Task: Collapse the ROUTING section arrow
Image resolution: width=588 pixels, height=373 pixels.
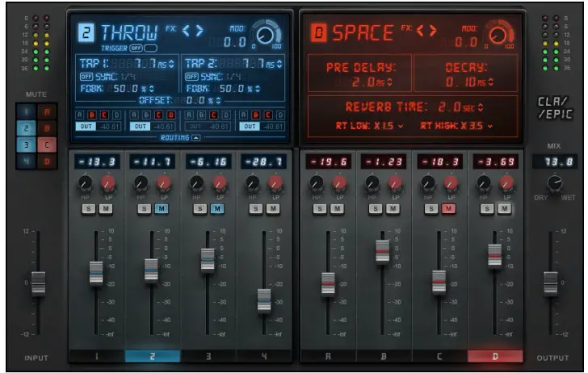Action: [x=195, y=138]
